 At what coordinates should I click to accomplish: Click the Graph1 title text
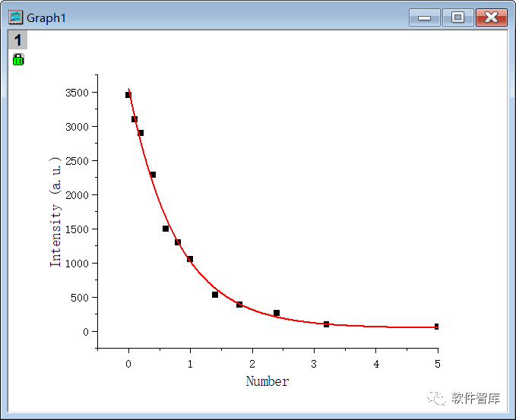pos(46,18)
